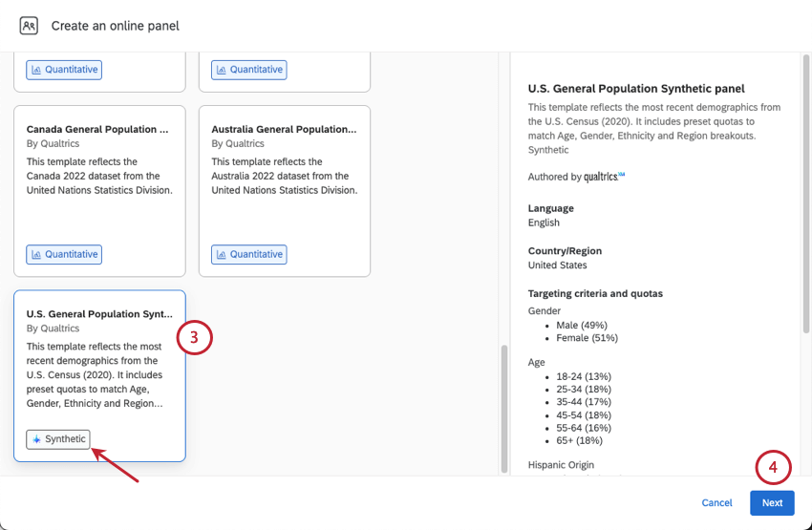Screen dimensions: 812x530
Task: Click the template list scrollbar
Action: click(505, 406)
